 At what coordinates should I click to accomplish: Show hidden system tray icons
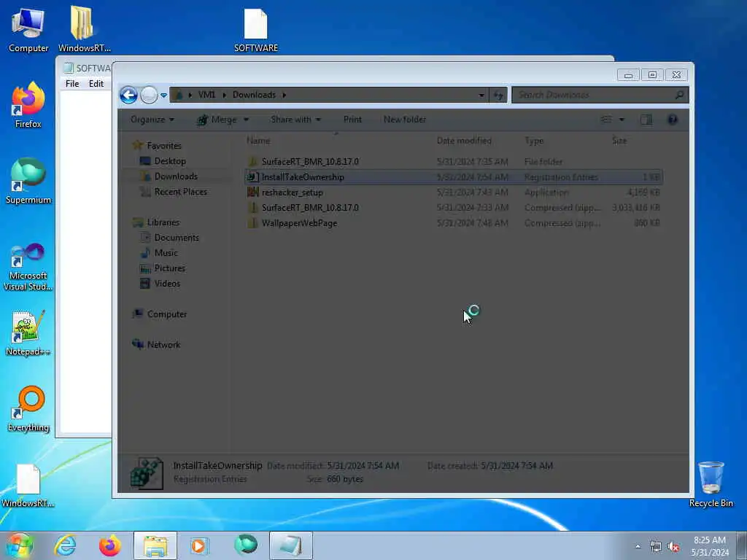coord(638,547)
